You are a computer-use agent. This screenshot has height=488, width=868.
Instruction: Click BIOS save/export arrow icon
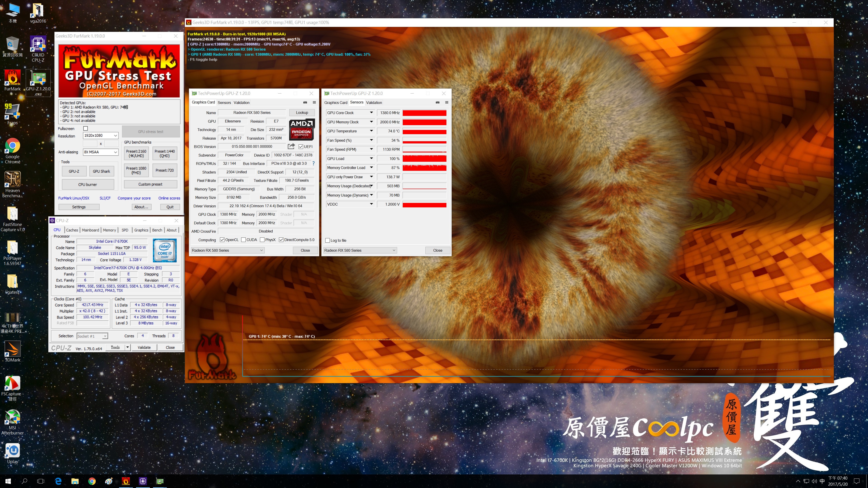tap(291, 146)
